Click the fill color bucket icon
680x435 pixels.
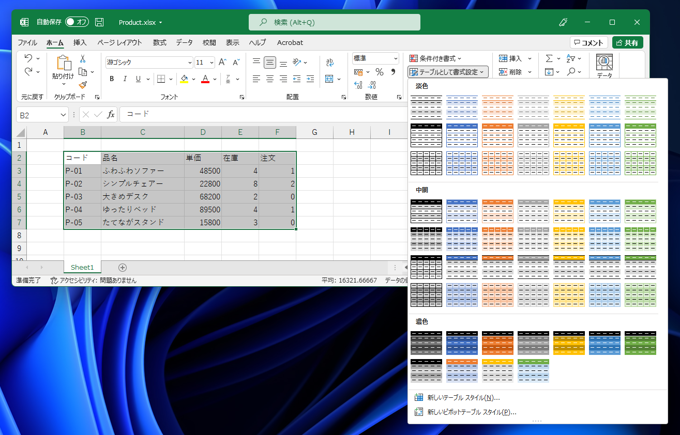184,79
